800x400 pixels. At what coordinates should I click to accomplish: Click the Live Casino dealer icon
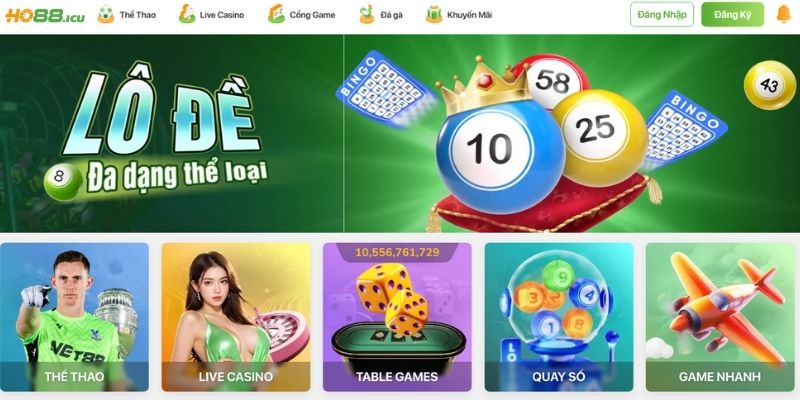pos(187,14)
